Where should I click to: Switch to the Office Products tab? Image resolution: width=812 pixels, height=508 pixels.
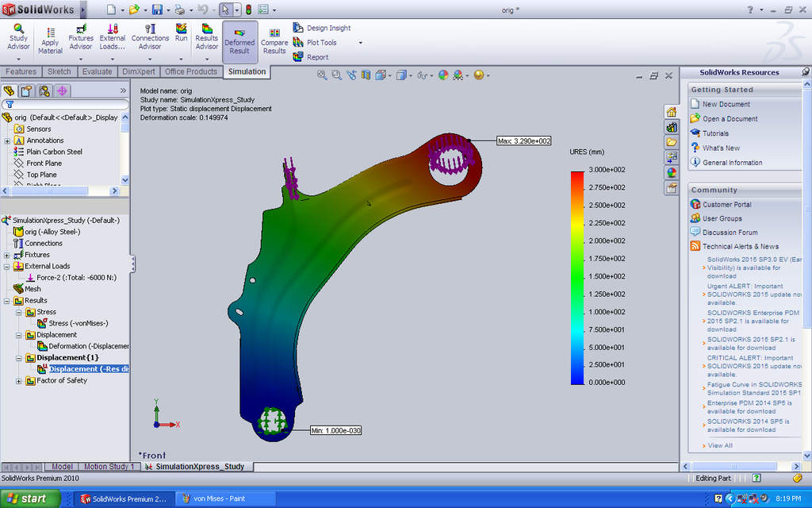pyautogui.click(x=191, y=71)
